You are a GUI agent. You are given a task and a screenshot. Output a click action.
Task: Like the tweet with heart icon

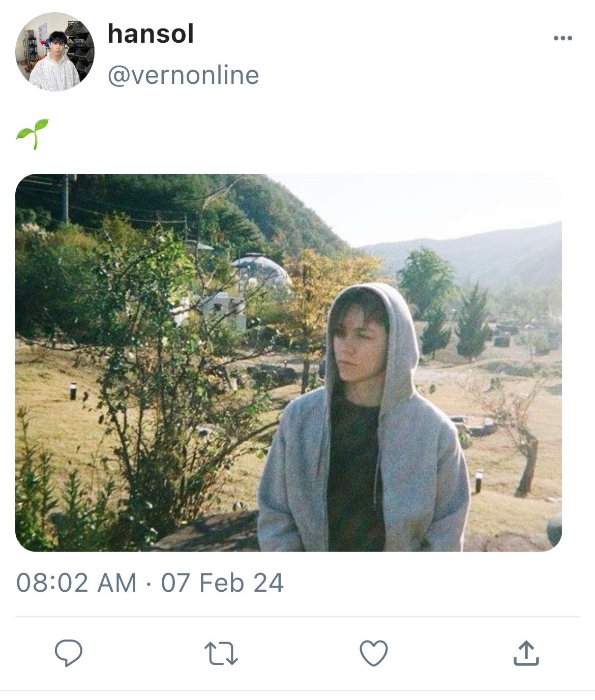(x=374, y=653)
